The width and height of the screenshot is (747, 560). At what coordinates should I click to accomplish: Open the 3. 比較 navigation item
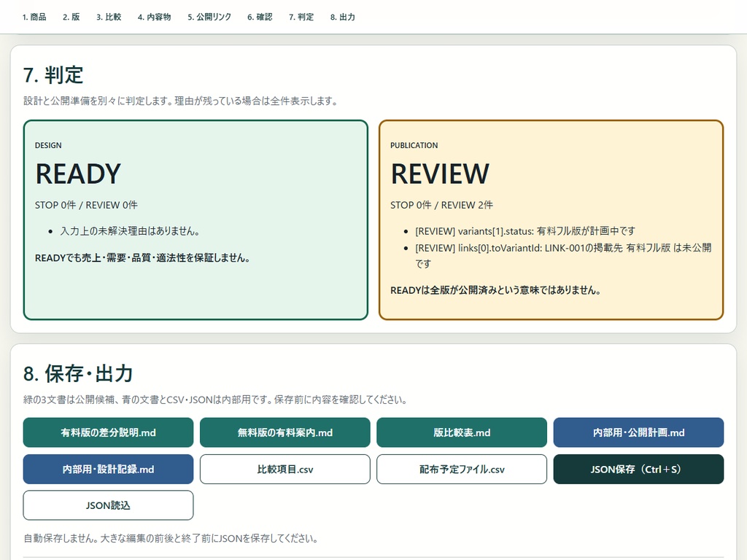(109, 17)
